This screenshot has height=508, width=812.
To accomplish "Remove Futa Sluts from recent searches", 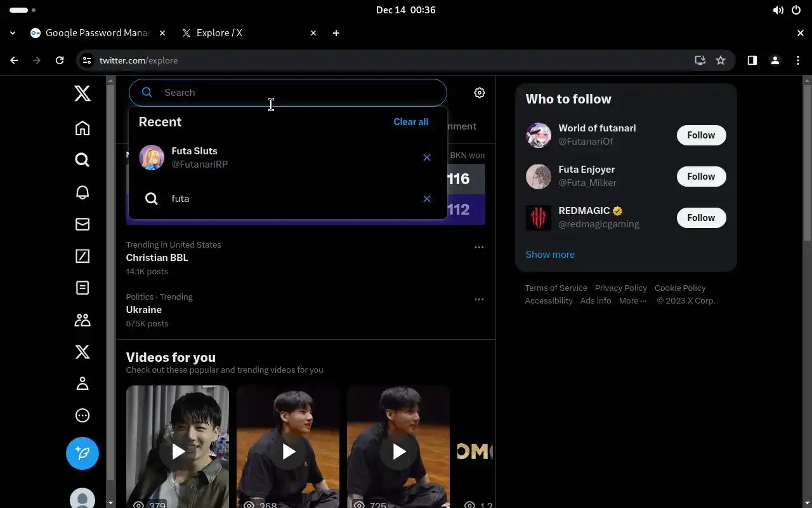I will [x=427, y=157].
